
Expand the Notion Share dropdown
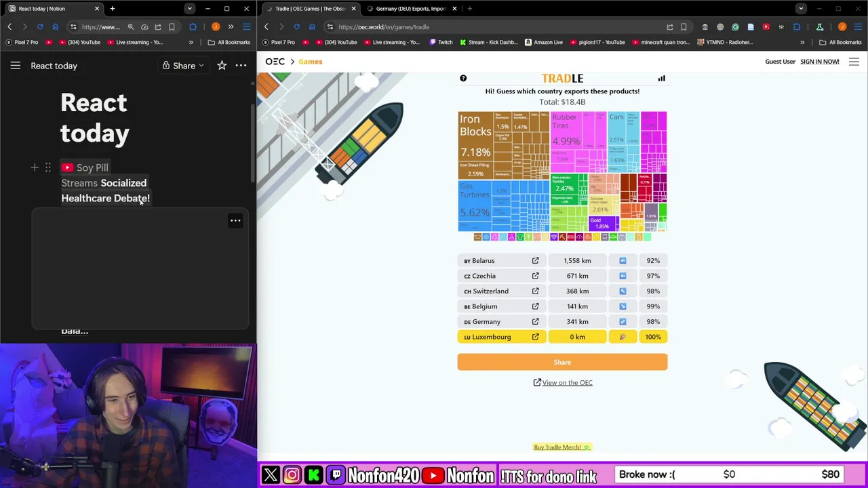pos(183,66)
